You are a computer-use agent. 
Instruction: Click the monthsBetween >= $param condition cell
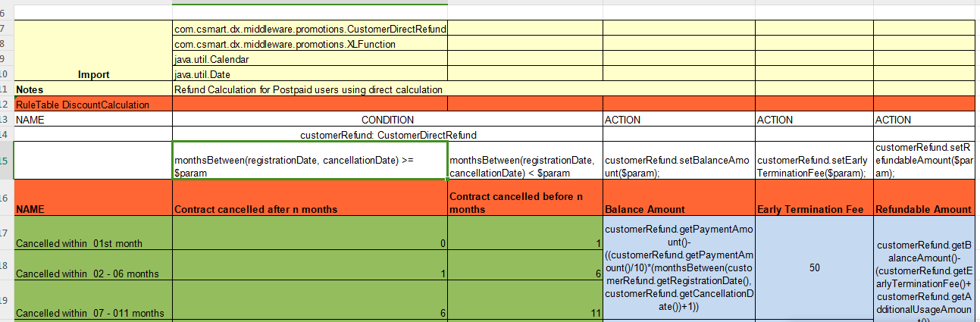pyautogui.click(x=310, y=167)
